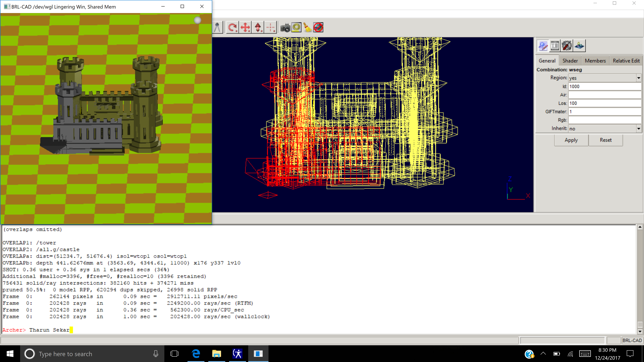Click the camera raytrace icon
644x362 pixels.
[x=285, y=27]
